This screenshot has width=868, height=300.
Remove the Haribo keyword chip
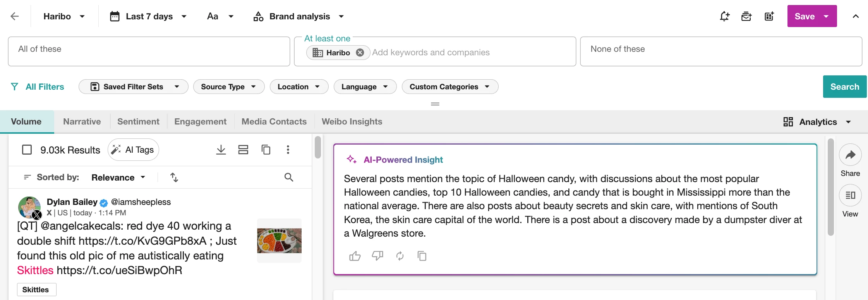(x=360, y=53)
